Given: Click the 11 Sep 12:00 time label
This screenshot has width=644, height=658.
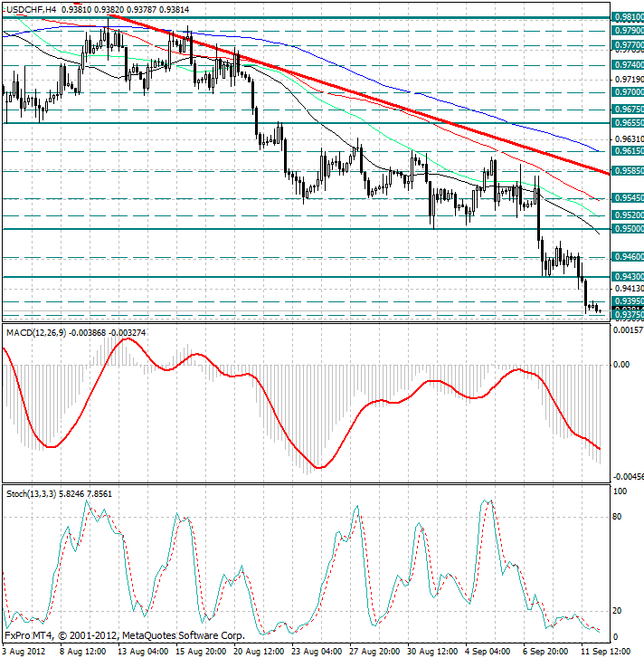Looking at the screenshot, I should tap(605, 652).
